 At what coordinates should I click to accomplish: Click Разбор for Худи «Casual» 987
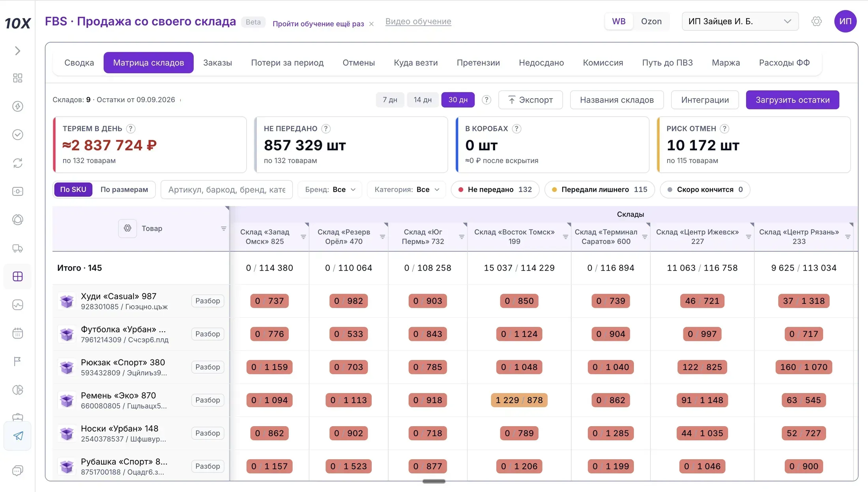[x=208, y=301]
